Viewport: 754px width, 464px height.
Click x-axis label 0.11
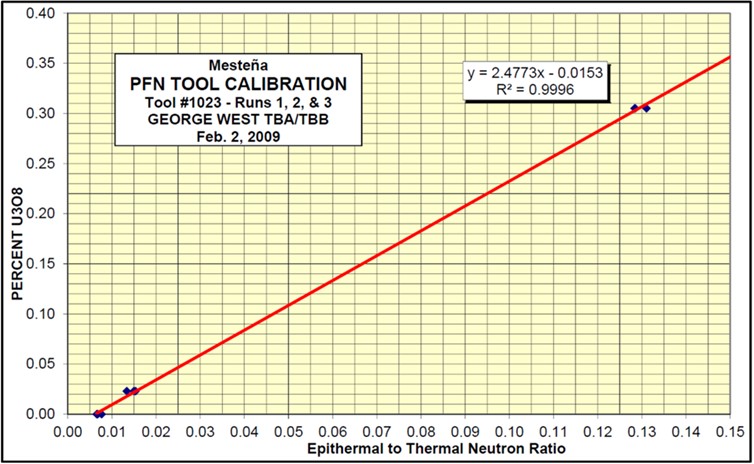[554, 431]
